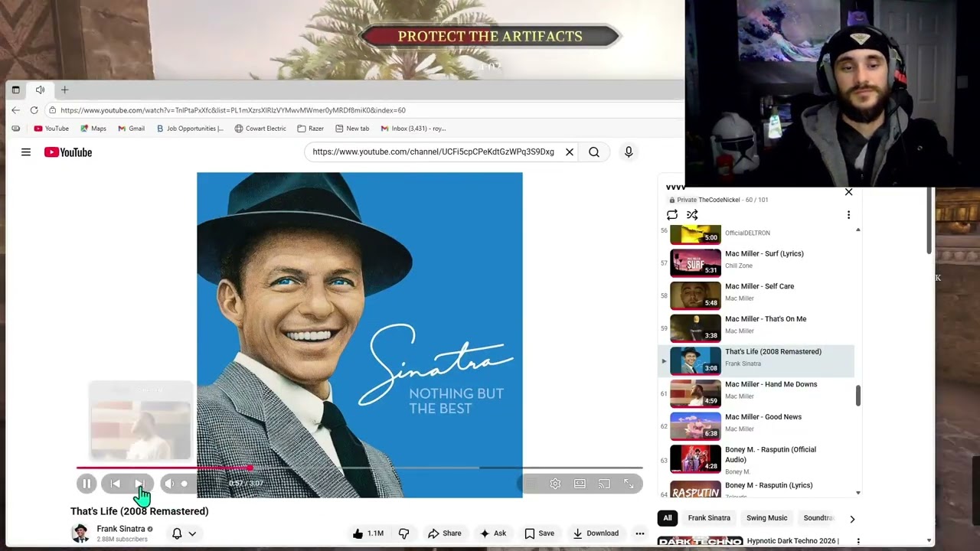Click the YouTube search input field
The height and width of the screenshot is (551, 980).
coord(433,152)
